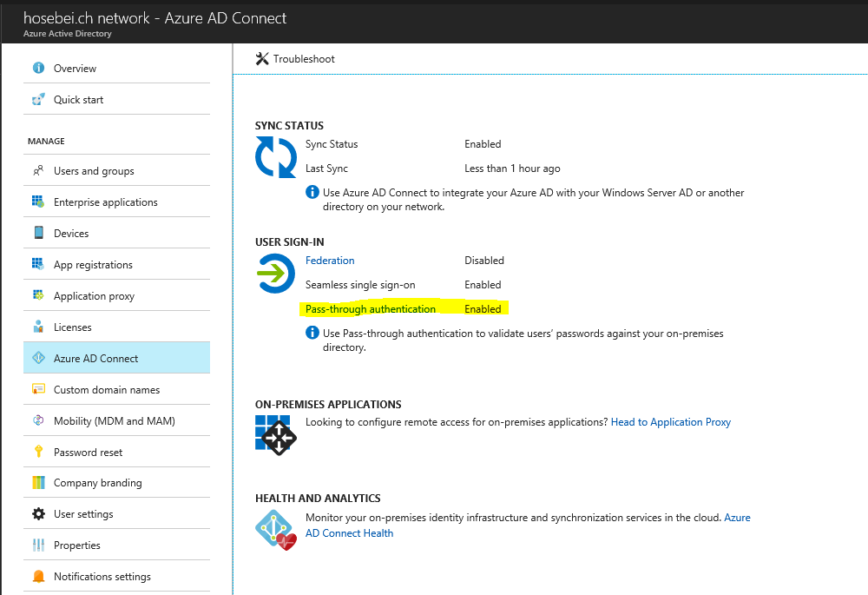Click the Overview info icon
868x595 pixels.
pyautogui.click(x=38, y=68)
